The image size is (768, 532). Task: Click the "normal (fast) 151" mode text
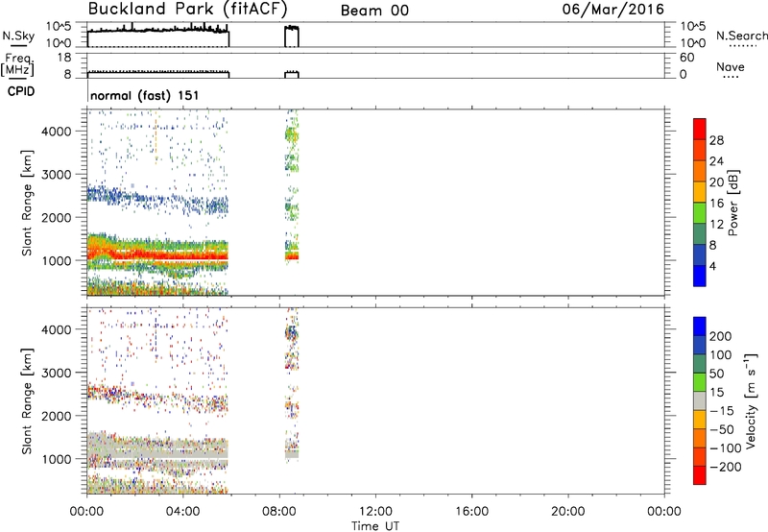tap(145, 95)
